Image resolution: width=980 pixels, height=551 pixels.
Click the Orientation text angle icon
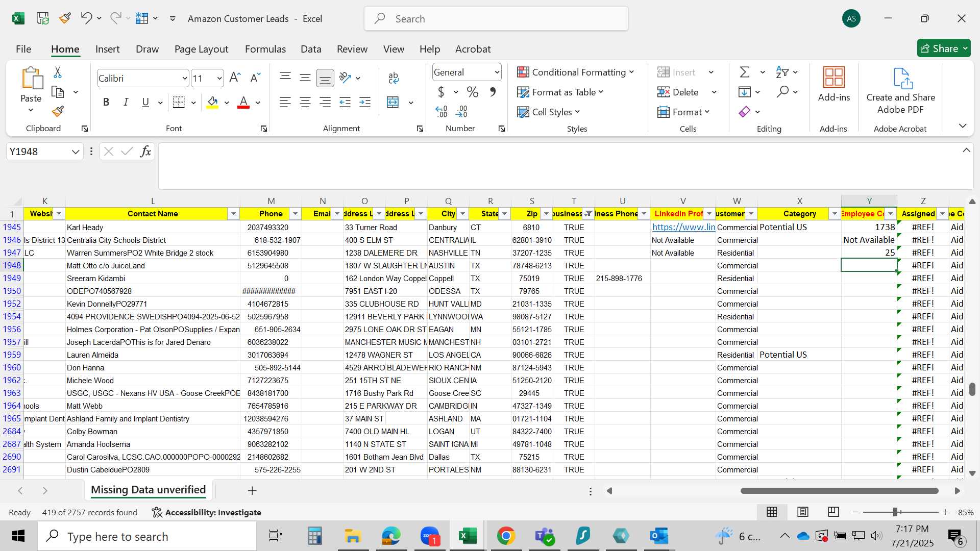(x=346, y=78)
